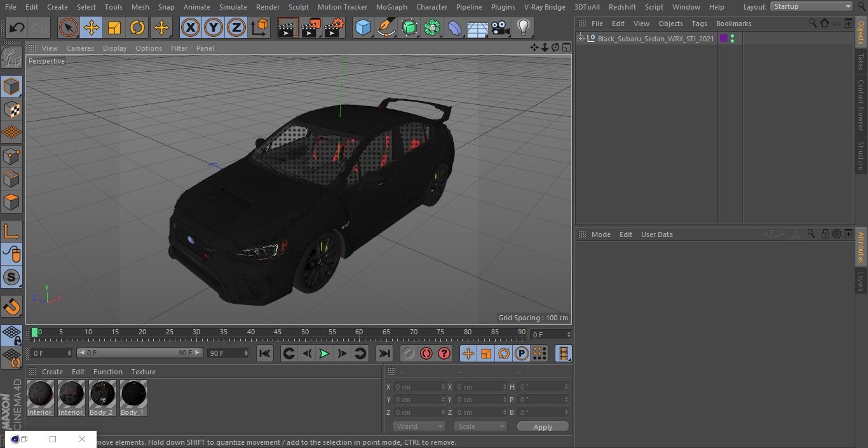Click the X position input field
Screen dimensions: 868x448
click(419, 387)
